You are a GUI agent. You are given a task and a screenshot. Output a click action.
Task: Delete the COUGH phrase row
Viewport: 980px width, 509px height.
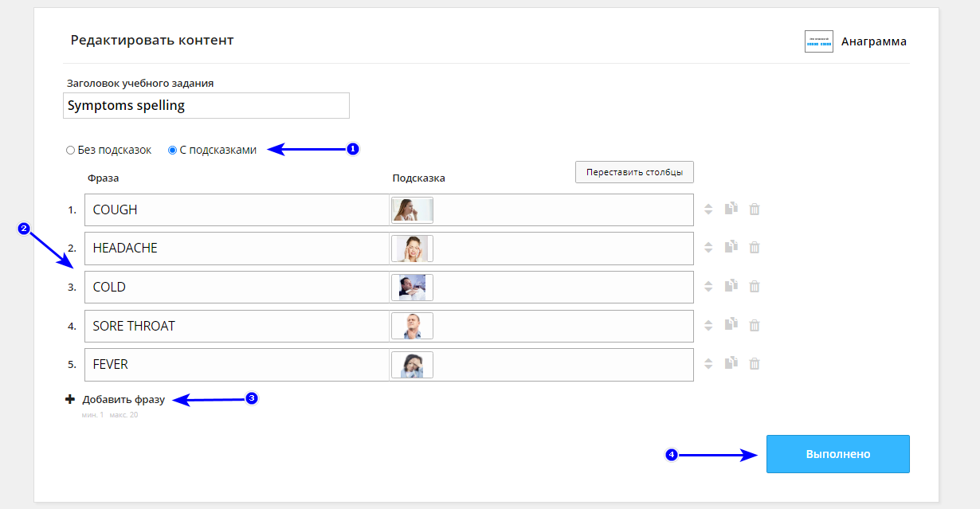(755, 209)
